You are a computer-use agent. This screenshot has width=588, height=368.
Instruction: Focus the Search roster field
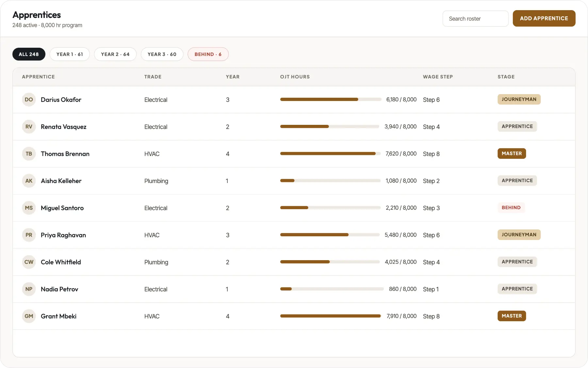coord(475,19)
